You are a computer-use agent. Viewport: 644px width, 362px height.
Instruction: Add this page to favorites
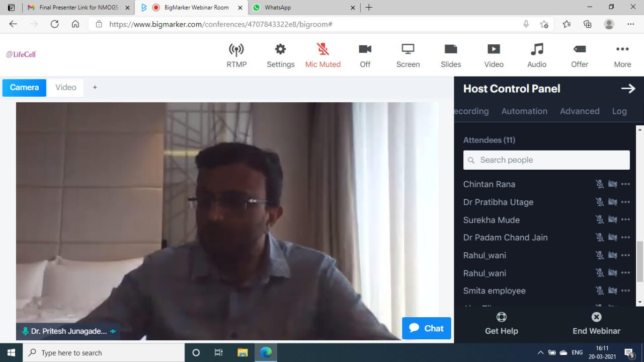544,24
